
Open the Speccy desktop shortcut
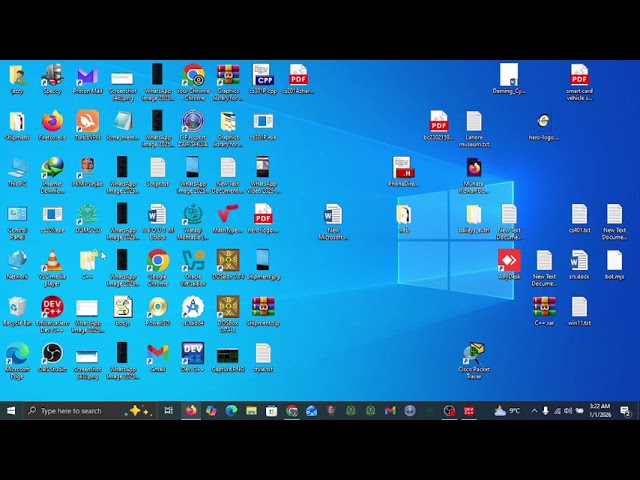point(52,76)
